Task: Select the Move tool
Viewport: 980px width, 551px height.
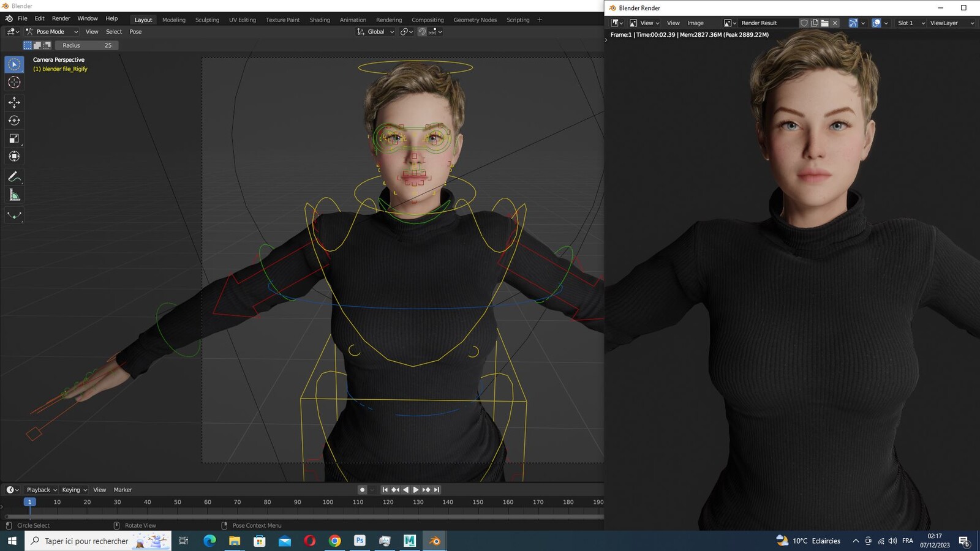Action: (14, 102)
